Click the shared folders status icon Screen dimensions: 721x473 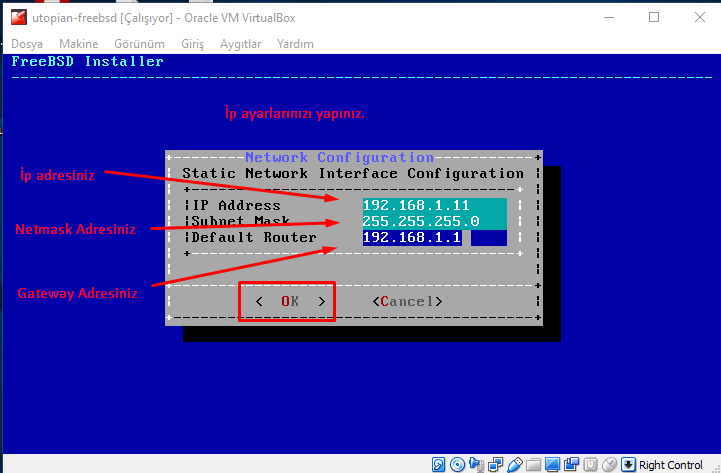click(x=533, y=465)
